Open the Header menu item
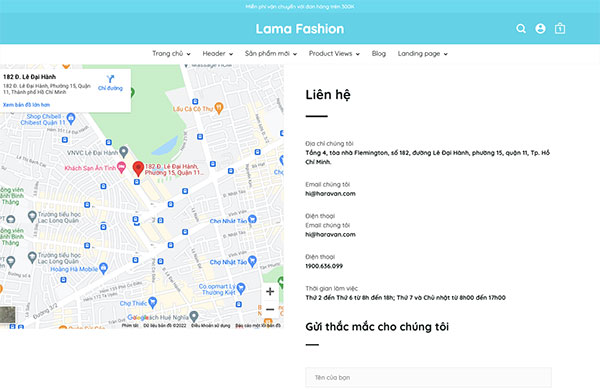Screen dimensions: 600x389 217,54
